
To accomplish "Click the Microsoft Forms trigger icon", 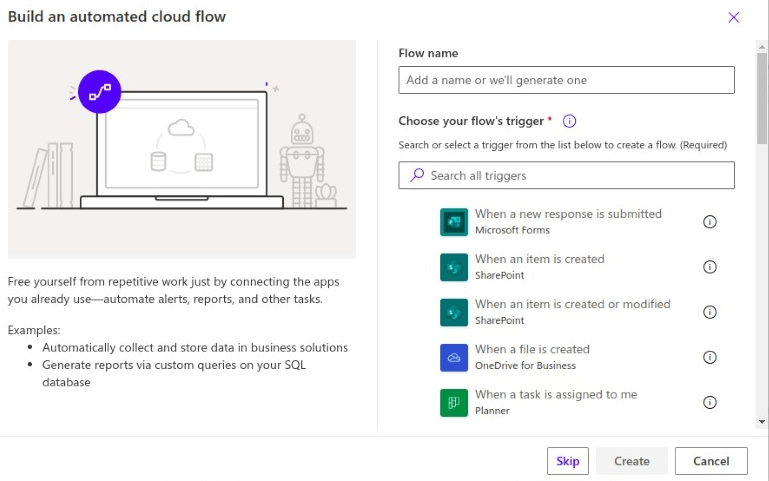I will 454,222.
